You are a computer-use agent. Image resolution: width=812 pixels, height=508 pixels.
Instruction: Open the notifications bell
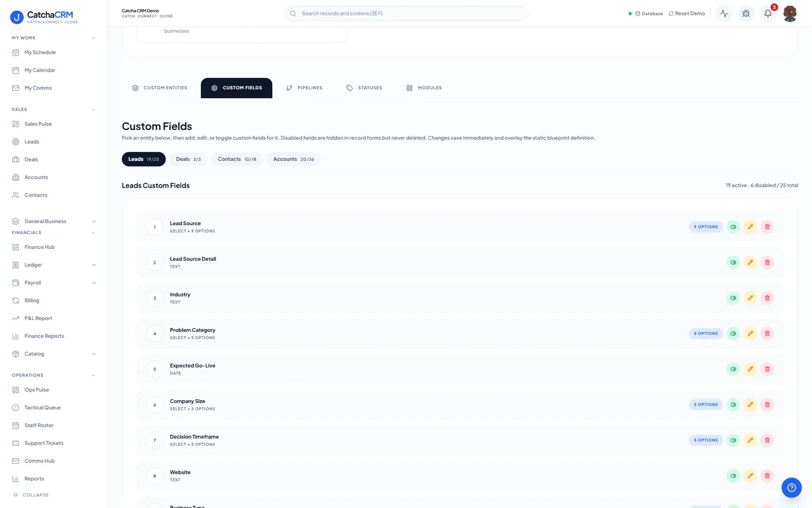coord(768,14)
